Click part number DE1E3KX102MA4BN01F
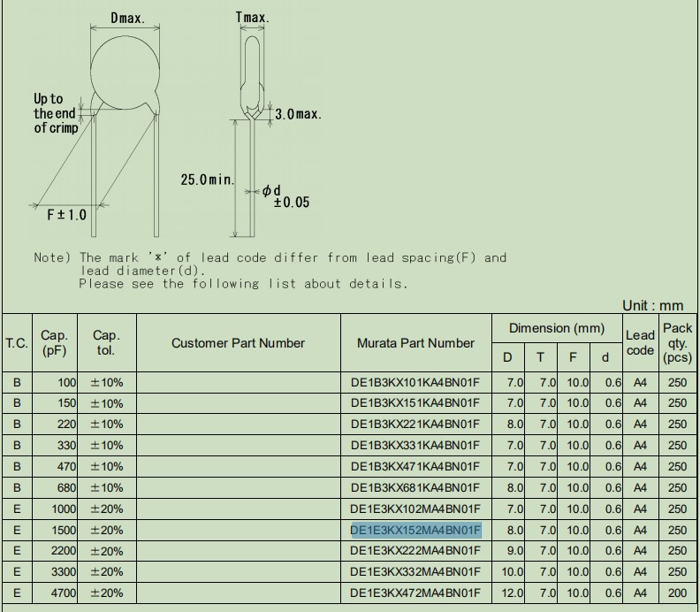Image resolution: width=700 pixels, height=612 pixels. coord(415,509)
